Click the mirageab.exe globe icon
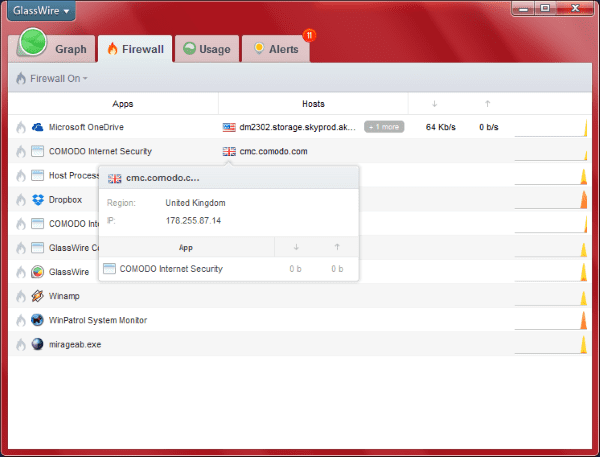Image resolution: width=600 pixels, height=457 pixels. pos(38,344)
